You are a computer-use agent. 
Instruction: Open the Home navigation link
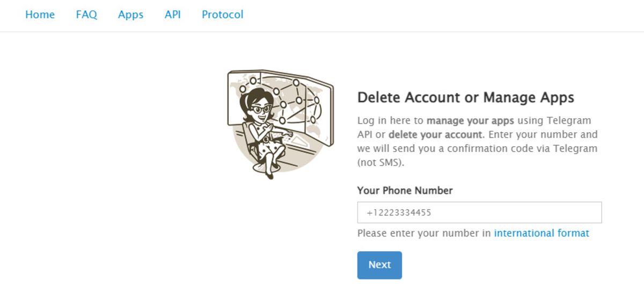tap(40, 15)
